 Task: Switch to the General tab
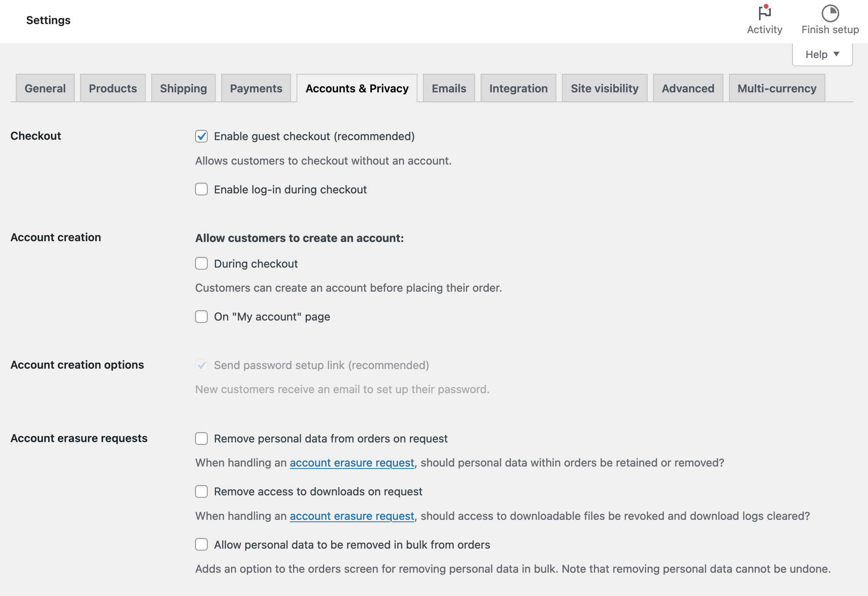coord(45,88)
